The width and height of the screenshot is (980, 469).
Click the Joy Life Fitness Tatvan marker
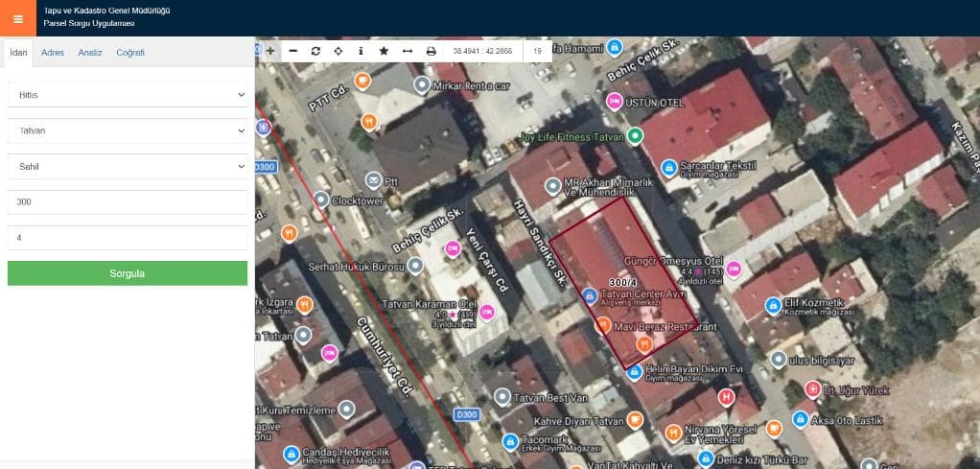(635, 135)
